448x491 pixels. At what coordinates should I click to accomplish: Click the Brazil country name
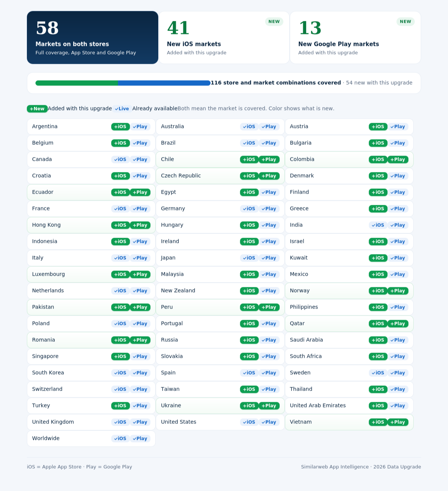tap(168, 143)
